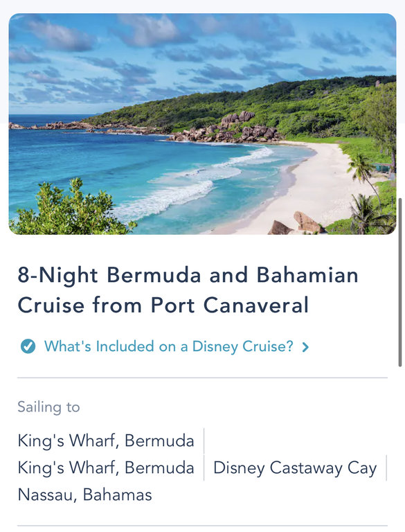Click the vertical scrollbar thumb
405x532 pixels.
[x=400, y=283]
